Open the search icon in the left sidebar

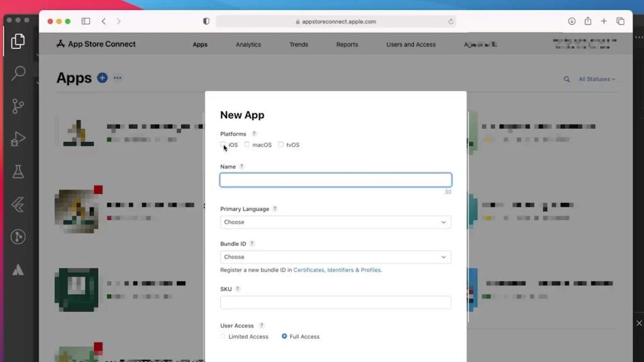point(18,74)
